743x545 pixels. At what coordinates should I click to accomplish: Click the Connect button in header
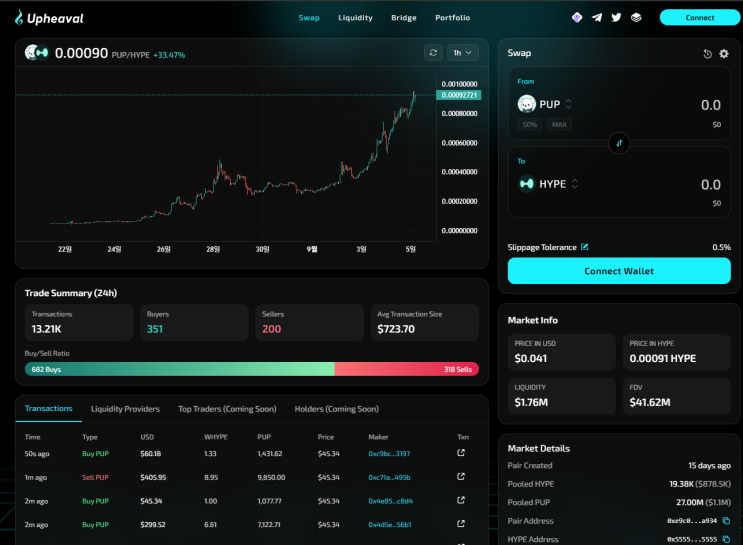coord(699,18)
